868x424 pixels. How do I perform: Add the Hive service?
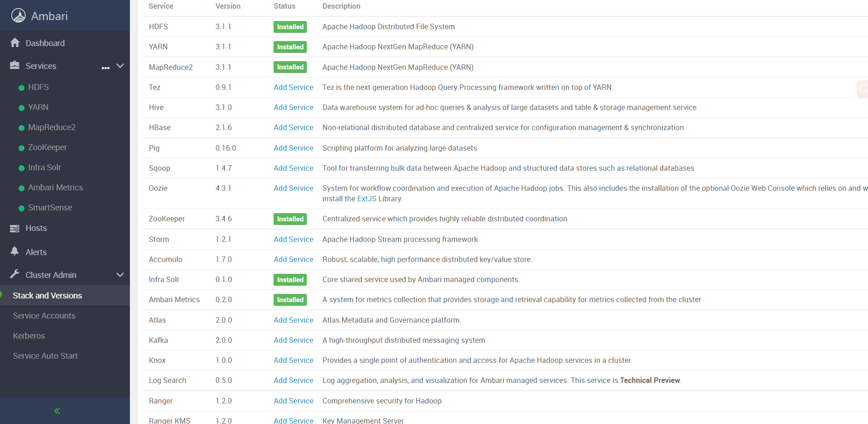(294, 107)
